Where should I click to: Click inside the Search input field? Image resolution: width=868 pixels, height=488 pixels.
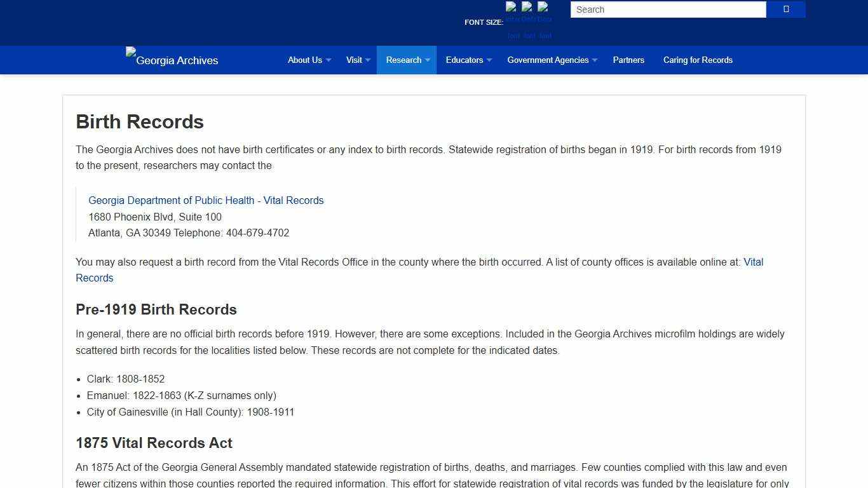[x=667, y=10]
